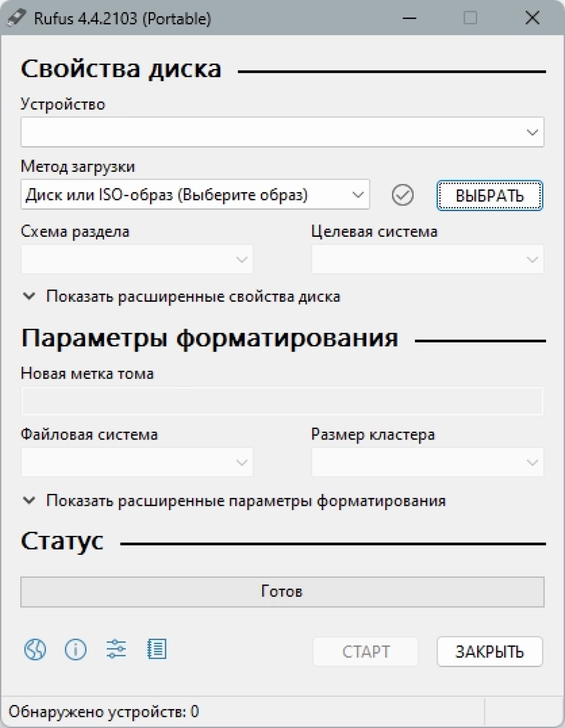Click the Готов status progress bar

pyautogui.click(x=282, y=592)
